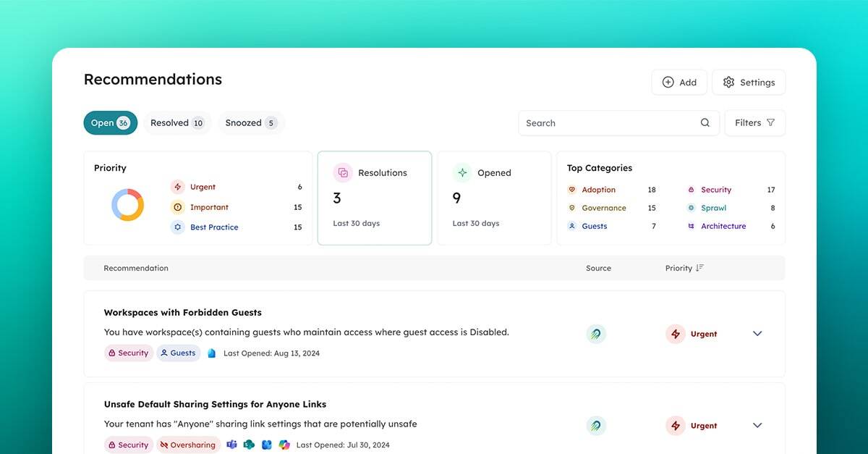This screenshot has width=868, height=454.
Task: Click the Oversharing tag
Action: pyautogui.click(x=188, y=445)
